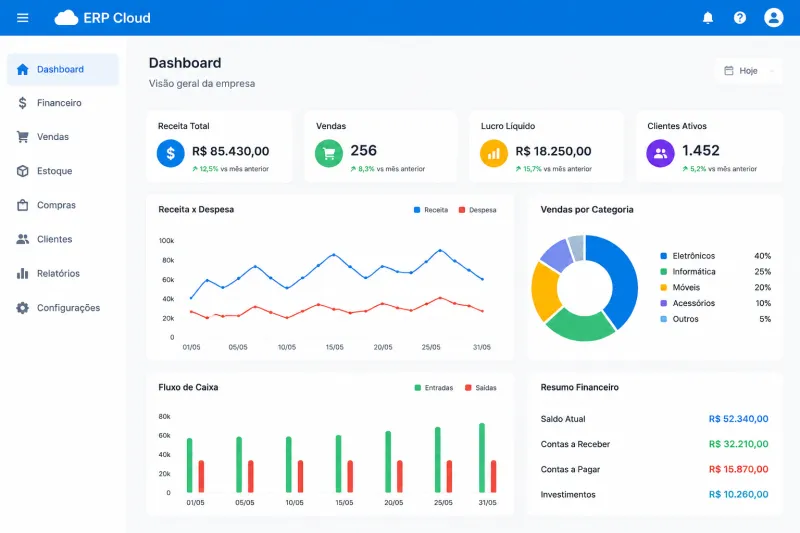This screenshot has height=533, width=800.
Task: Click the Eletrônicos blue legend swatch
Action: [664, 256]
